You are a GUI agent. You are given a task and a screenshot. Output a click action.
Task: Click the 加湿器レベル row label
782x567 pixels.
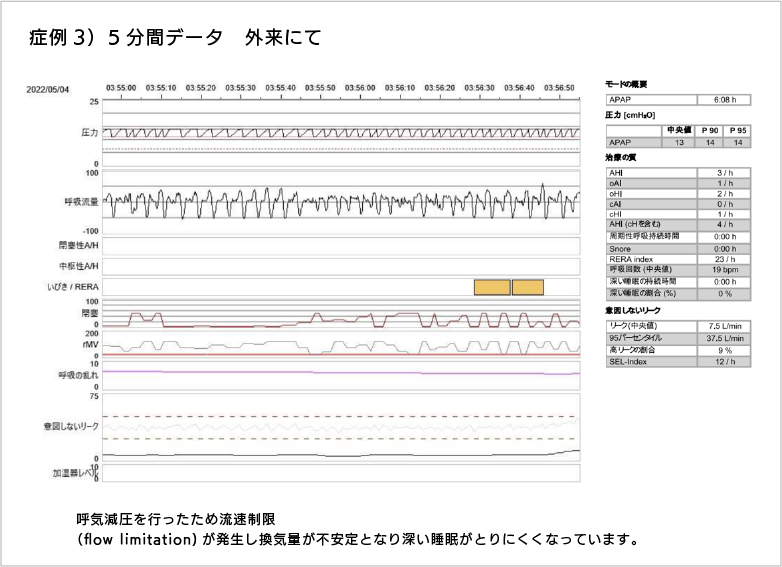tap(75, 473)
